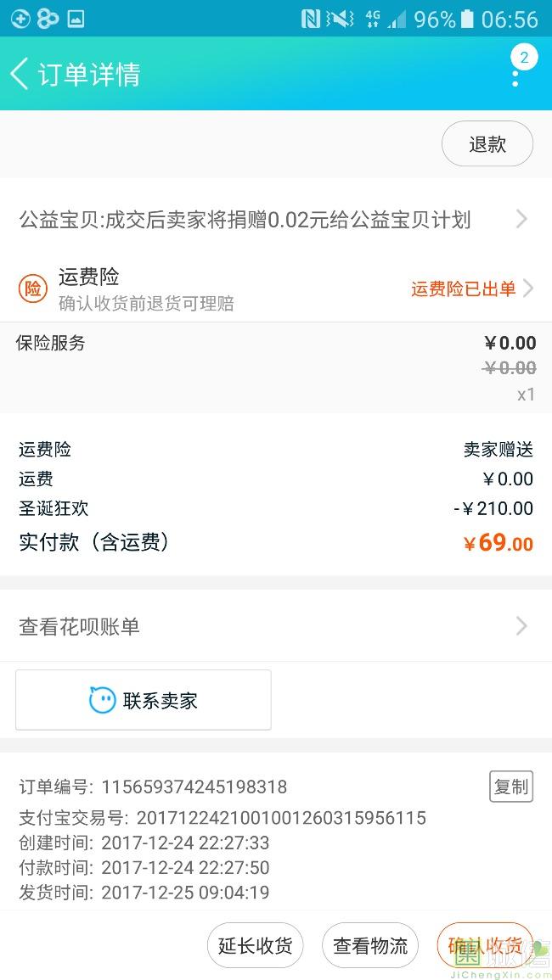Copy order number with 复制 button

511,787
